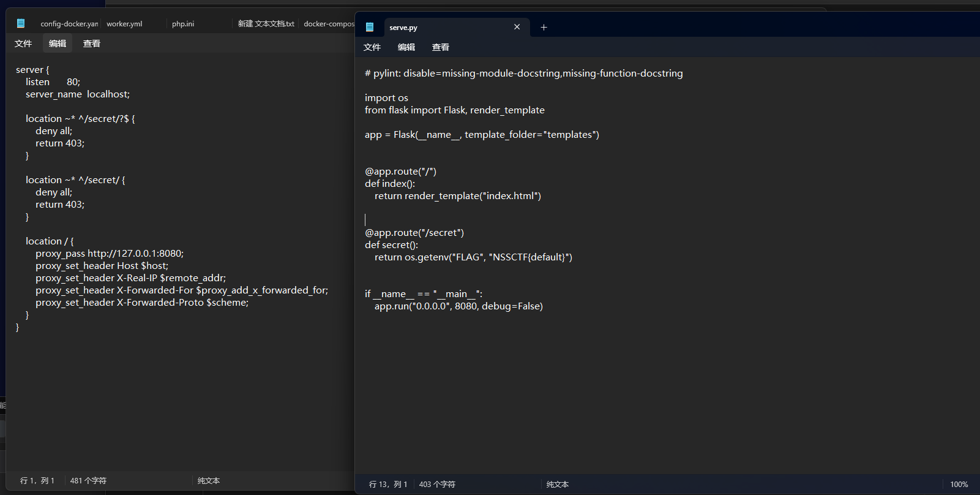Image resolution: width=980 pixels, height=495 pixels.
Task: Switch to the config-docker.yaml tab
Action: point(69,24)
